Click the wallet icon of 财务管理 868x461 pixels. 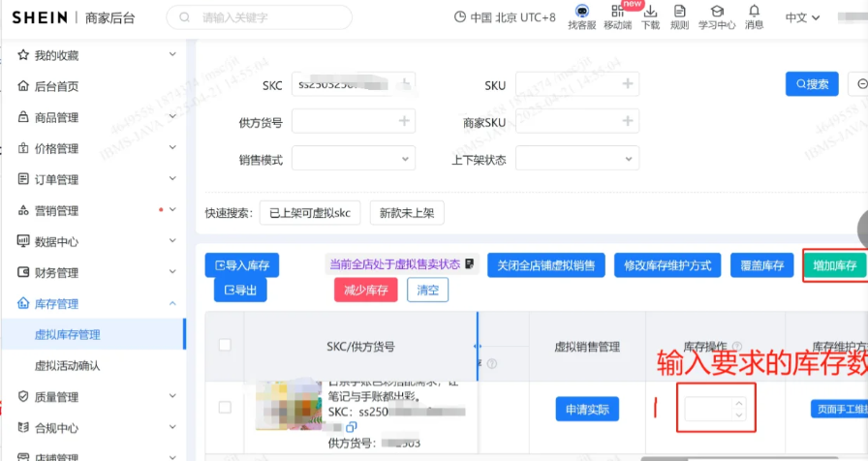pos(22,272)
